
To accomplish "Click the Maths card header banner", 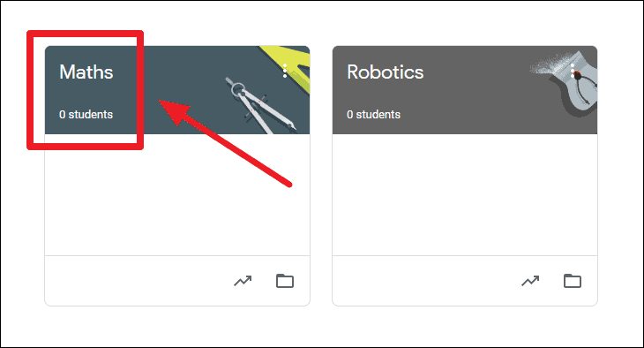I will 177,90.
